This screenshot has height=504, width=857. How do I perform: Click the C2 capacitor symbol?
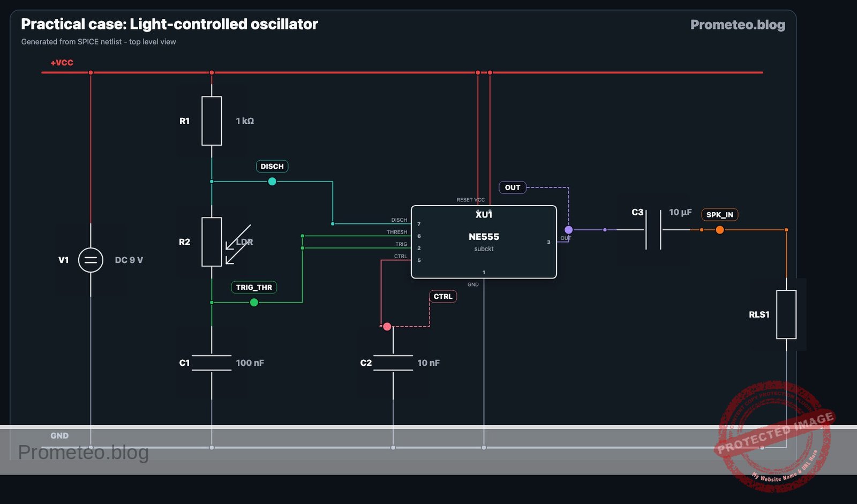point(393,363)
